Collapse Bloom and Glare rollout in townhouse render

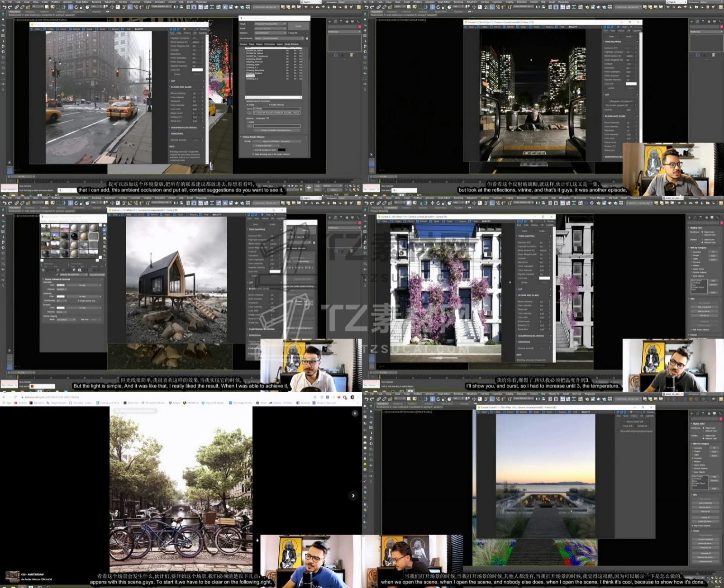529,295
